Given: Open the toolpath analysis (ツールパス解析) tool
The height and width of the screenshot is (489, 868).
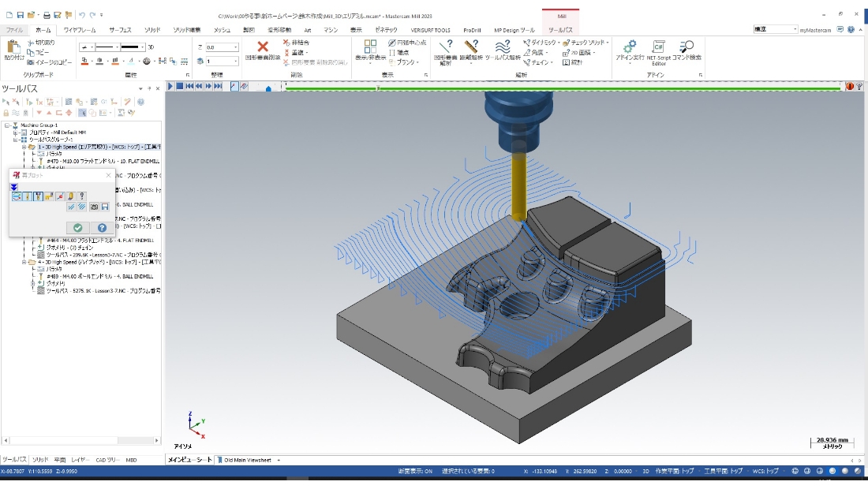Looking at the screenshot, I should (x=503, y=51).
